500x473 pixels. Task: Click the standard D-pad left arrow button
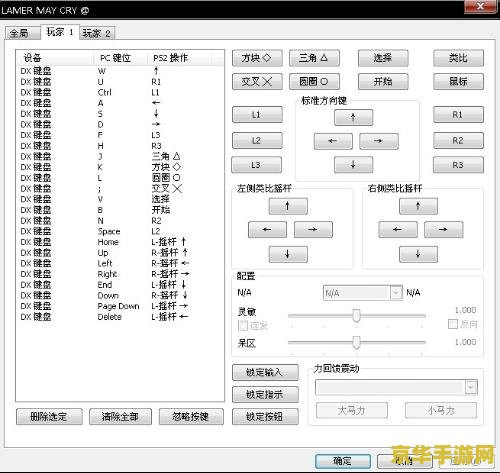click(333, 141)
